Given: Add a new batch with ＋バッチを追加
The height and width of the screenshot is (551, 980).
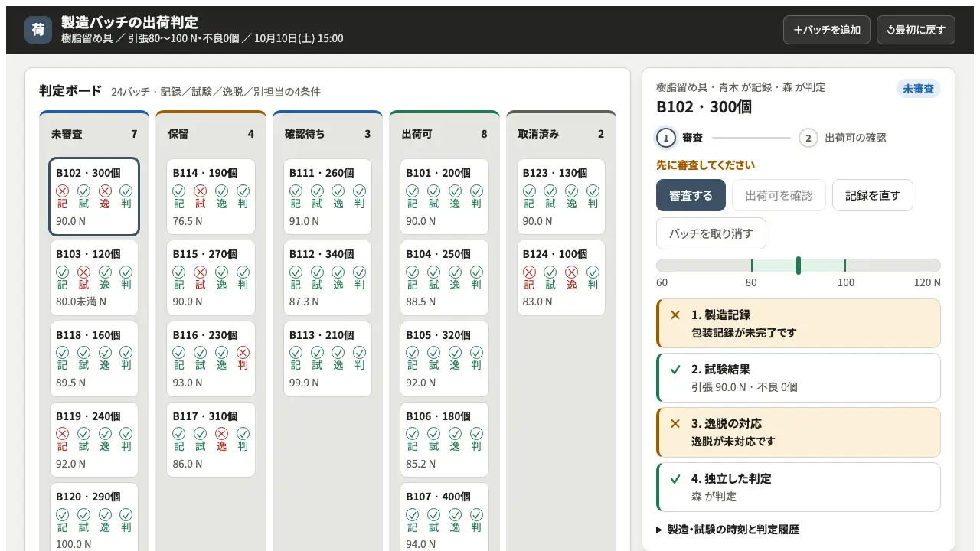Looking at the screenshot, I should coord(827,30).
